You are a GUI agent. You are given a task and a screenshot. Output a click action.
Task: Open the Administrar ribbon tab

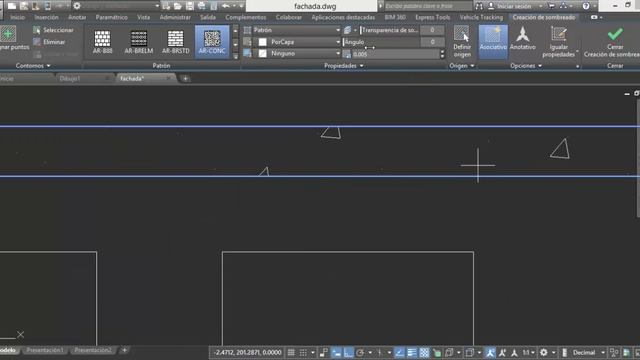coord(175,17)
